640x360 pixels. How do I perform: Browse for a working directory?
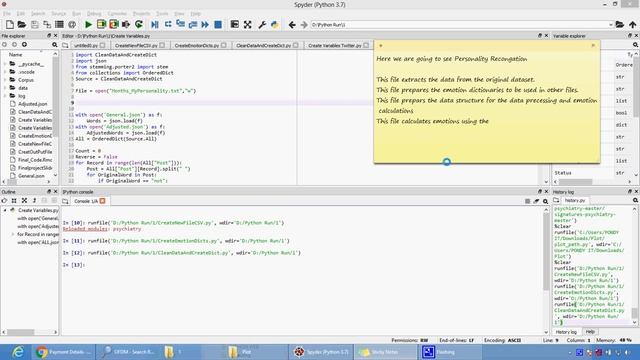click(620, 24)
